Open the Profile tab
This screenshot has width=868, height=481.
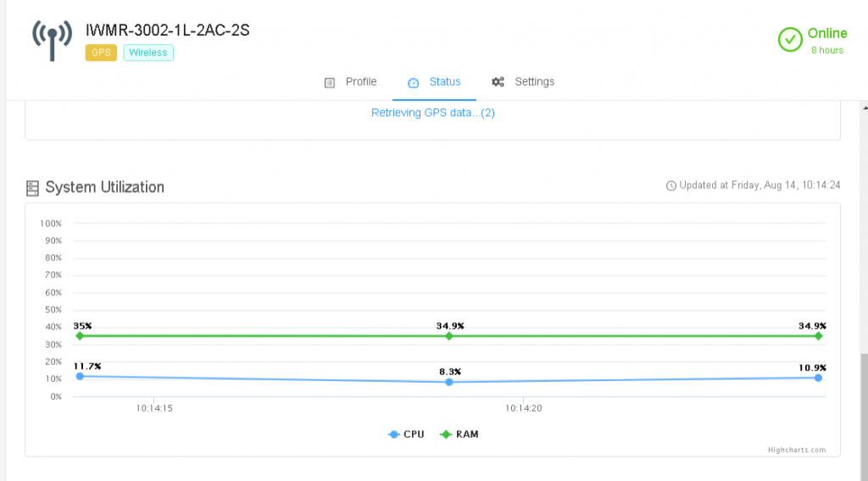[360, 82]
